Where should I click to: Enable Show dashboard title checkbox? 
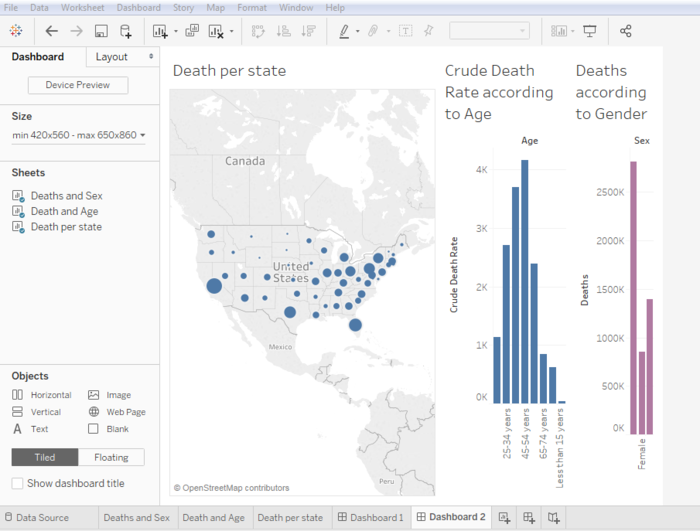(18, 483)
